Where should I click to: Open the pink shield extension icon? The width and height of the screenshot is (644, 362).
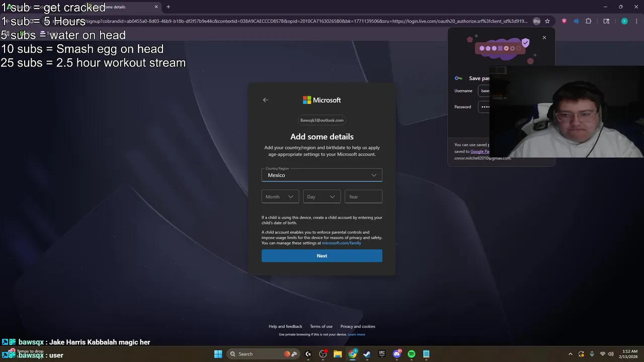pyautogui.click(x=564, y=21)
